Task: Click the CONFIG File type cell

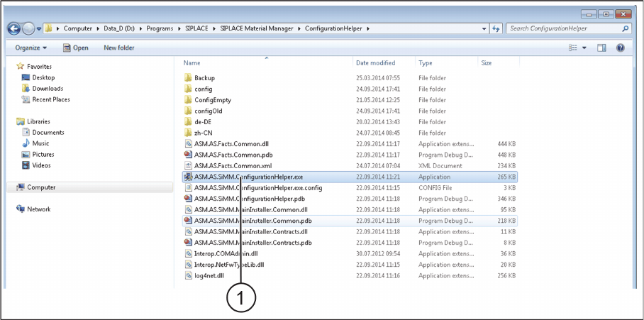Action: tap(435, 188)
